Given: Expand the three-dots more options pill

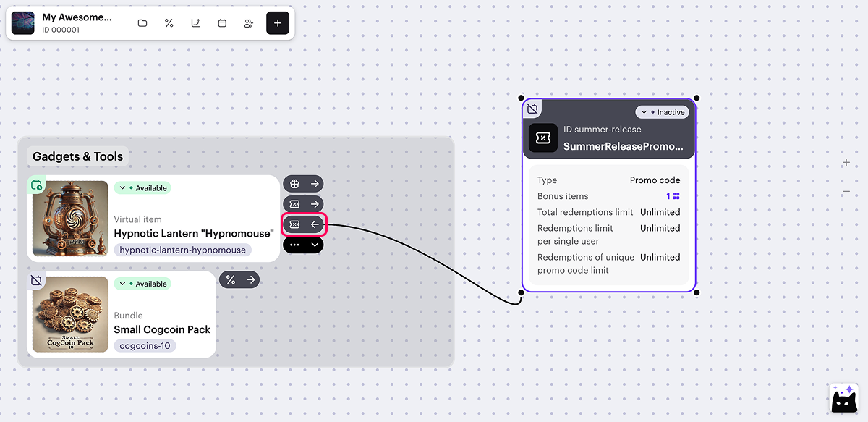Looking at the screenshot, I should tap(303, 245).
